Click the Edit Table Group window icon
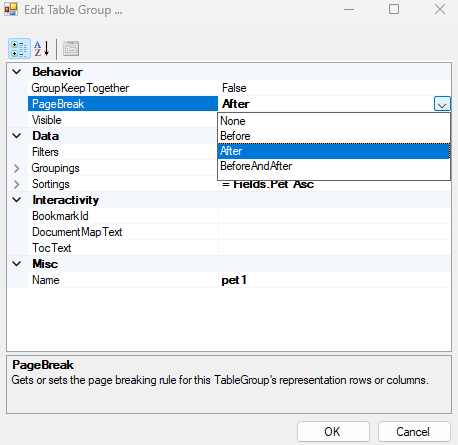458x445 pixels. (11, 10)
